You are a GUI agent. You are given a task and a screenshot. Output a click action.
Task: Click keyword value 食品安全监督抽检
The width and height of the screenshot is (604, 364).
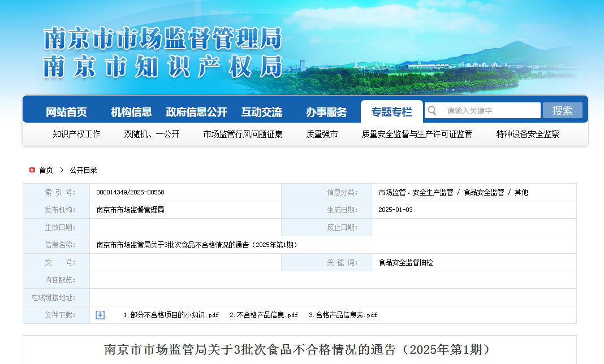pyautogui.click(x=405, y=262)
